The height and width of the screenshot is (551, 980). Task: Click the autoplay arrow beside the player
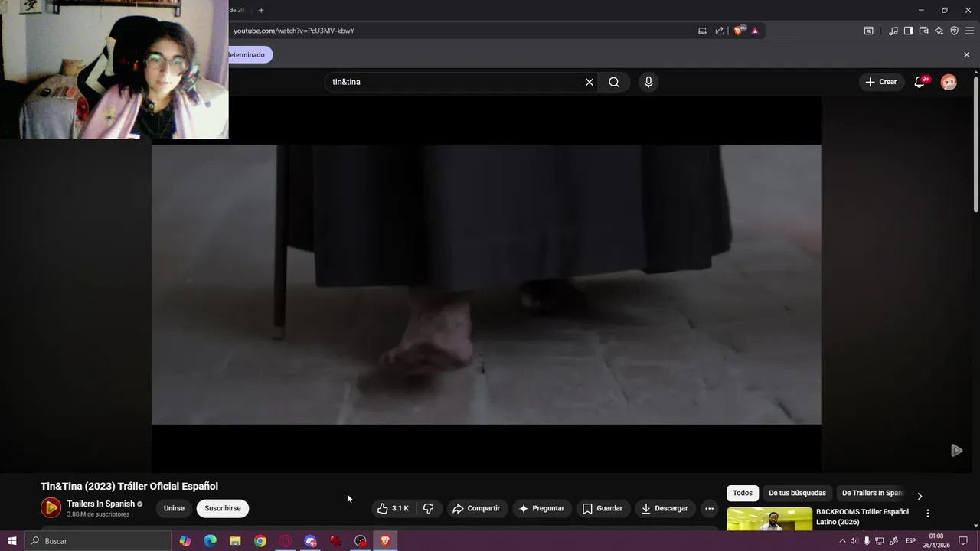click(956, 450)
